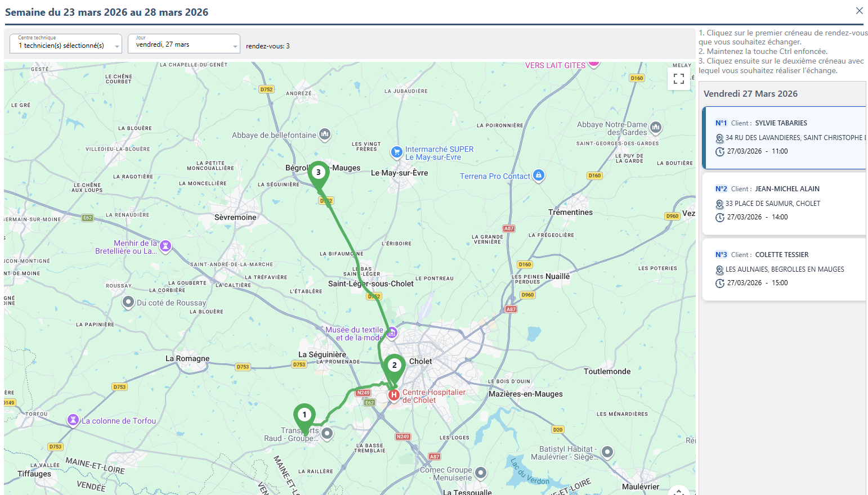
Task: Click Batistyl Habitat Maulévrier pin
Action: pos(607,452)
